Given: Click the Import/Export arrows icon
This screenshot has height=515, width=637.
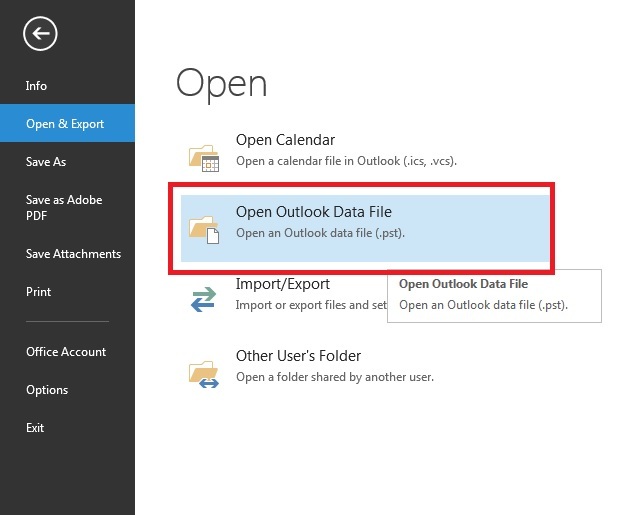Looking at the screenshot, I should [x=204, y=299].
